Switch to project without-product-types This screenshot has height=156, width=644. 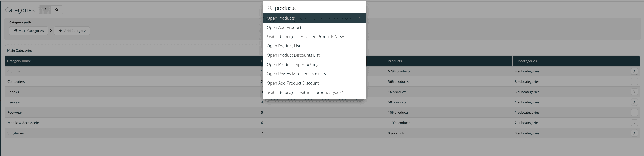305,92
